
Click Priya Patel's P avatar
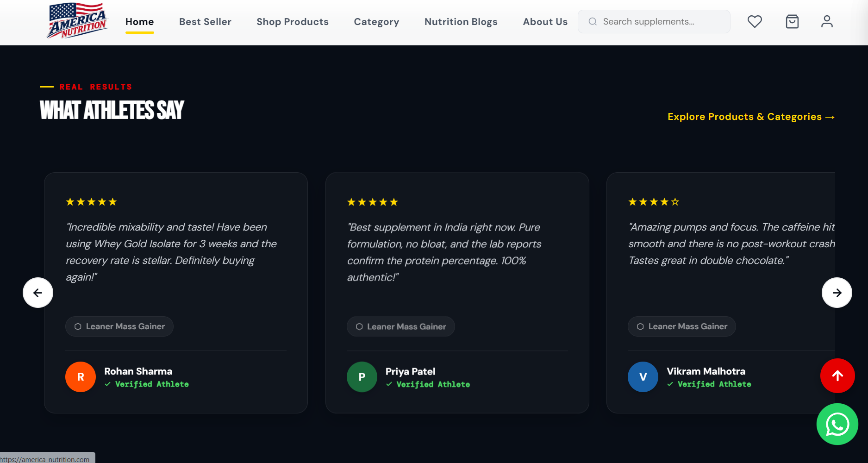(362, 377)
